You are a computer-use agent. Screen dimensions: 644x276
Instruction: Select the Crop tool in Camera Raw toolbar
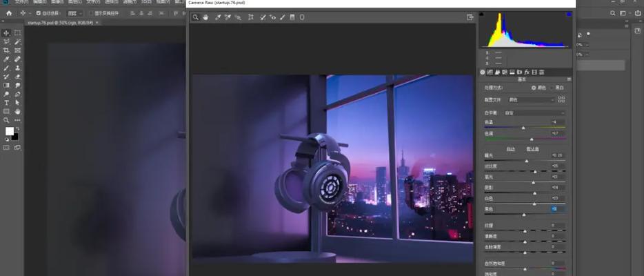tap(250, 17)
